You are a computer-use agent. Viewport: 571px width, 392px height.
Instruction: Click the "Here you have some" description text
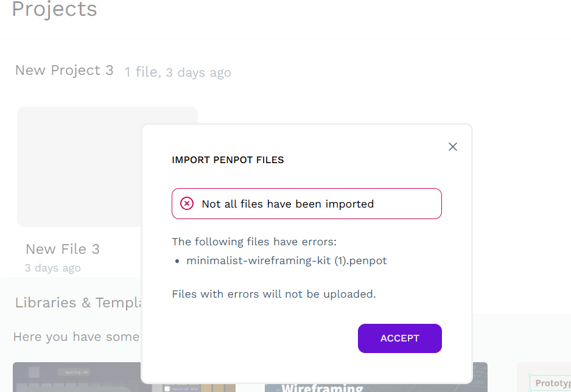(x=76, y=337)
